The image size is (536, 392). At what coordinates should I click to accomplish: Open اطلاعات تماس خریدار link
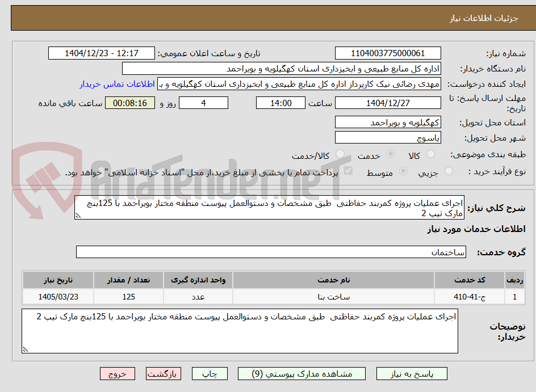tap(117, 84)
